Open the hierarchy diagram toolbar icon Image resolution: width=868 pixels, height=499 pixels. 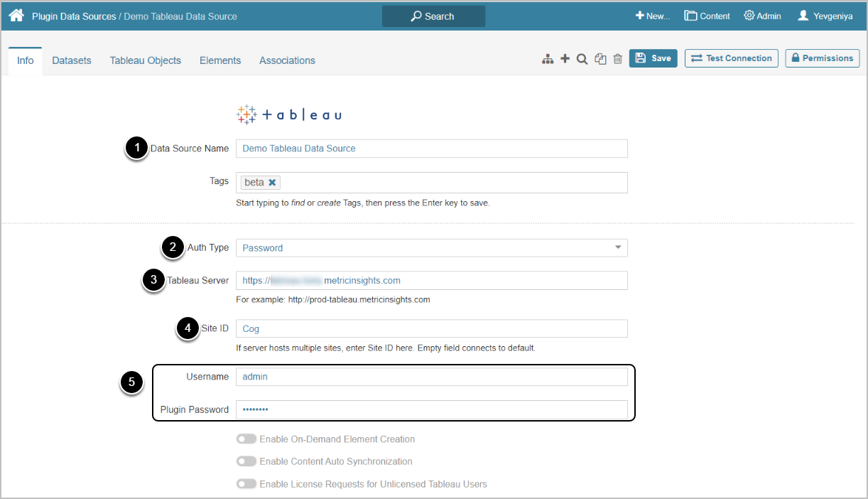pyautogui.click(x=548, y=59)
